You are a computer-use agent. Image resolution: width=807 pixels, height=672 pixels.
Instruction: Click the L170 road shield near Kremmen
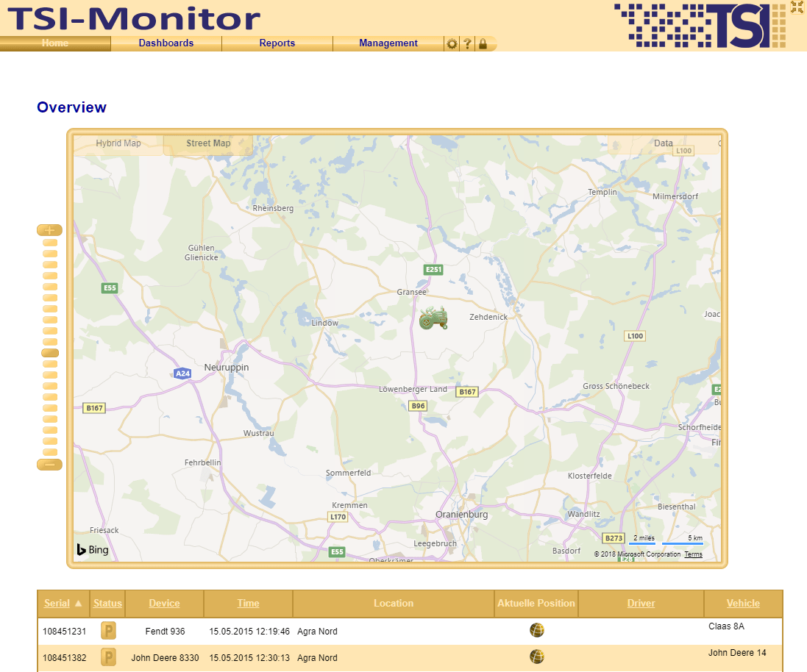338,517
